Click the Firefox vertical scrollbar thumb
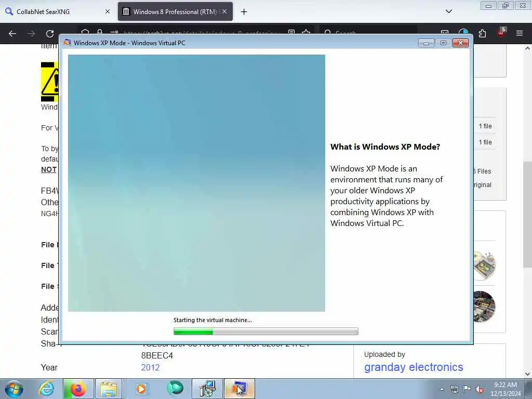The height and width of the screenshot is (399, 532). [x=528, y=215]
